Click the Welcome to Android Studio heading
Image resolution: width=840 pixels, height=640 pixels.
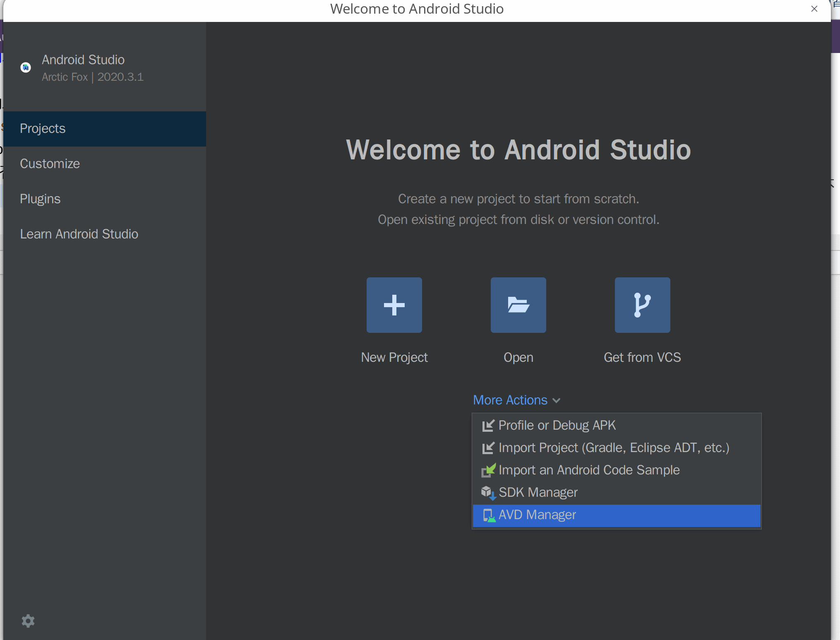pos(518,149)
